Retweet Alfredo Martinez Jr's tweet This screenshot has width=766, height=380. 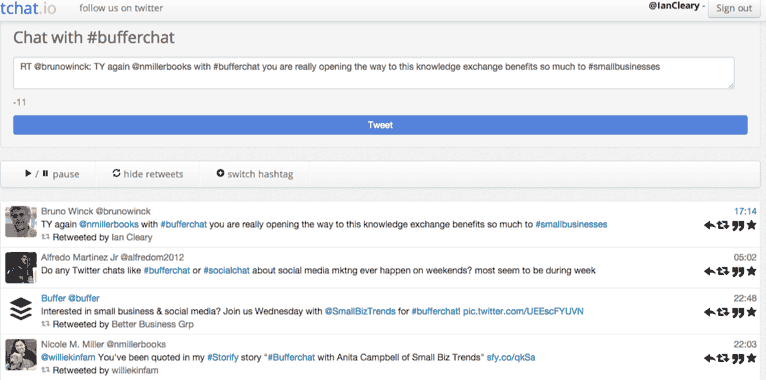(x=723, y=272)
